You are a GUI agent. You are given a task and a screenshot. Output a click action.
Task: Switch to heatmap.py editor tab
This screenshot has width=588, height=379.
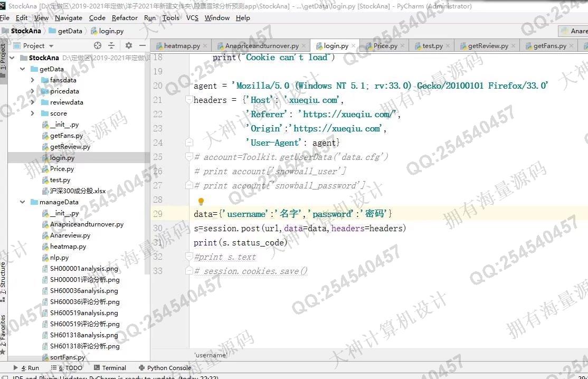182,46
